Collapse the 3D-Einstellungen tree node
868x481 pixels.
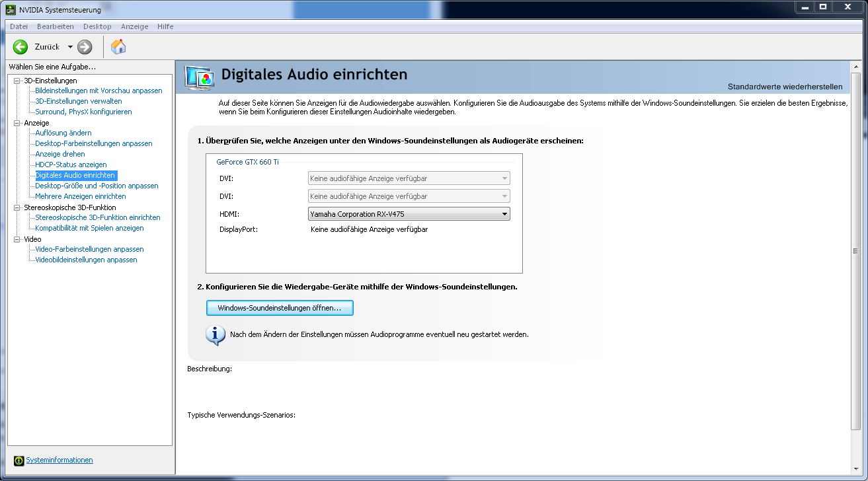pos(17,81)
